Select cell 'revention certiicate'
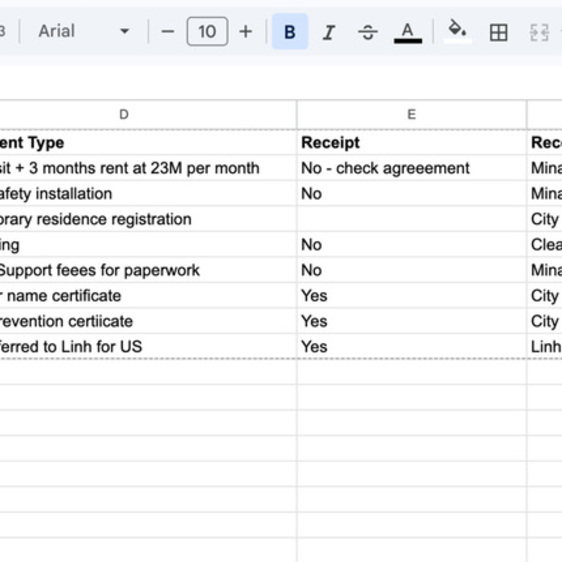This screenshot has width=562, height=562. pos(148,321)
